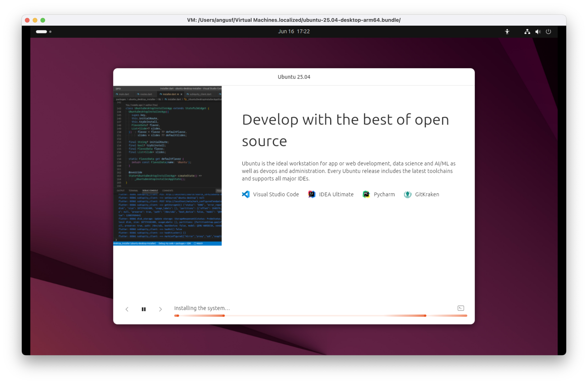Open the calendar from the Jun 16 clock
The image size is (588, 384).
click(x=294, y=31)
